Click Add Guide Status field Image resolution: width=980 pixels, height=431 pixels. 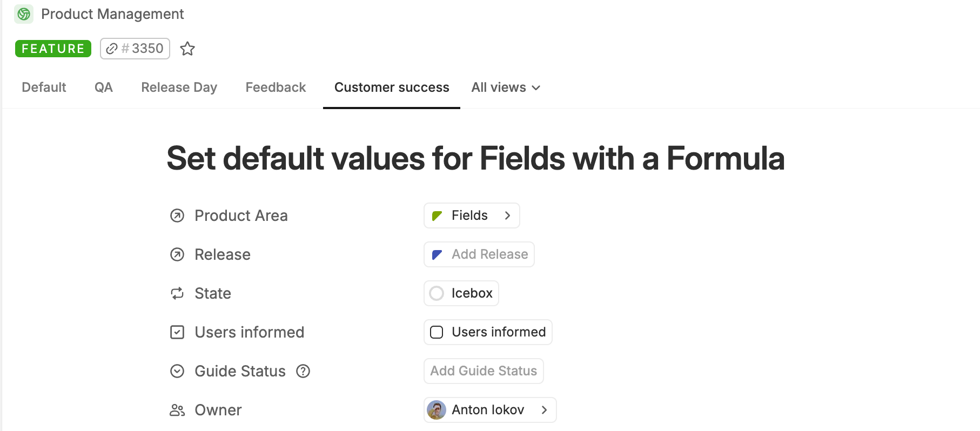pyautogui.click(x=484, y=371)
